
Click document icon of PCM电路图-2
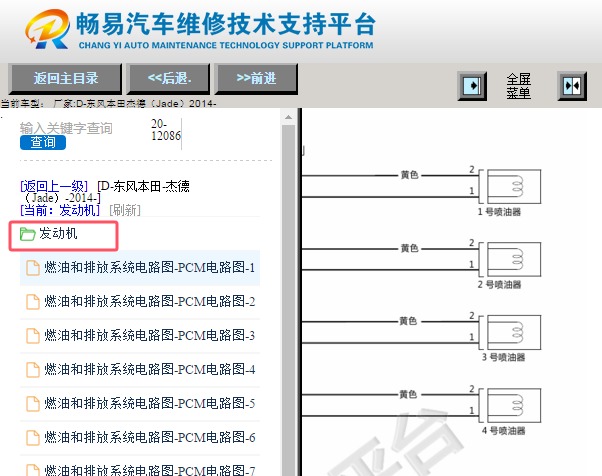(x=33, y=302)
